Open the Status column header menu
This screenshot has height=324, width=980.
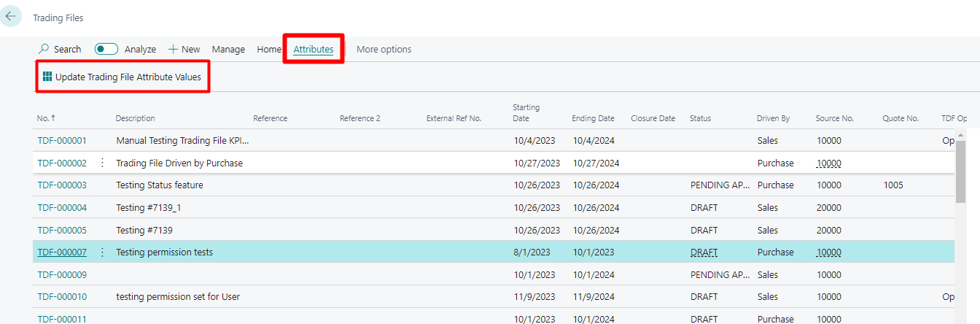700,118
